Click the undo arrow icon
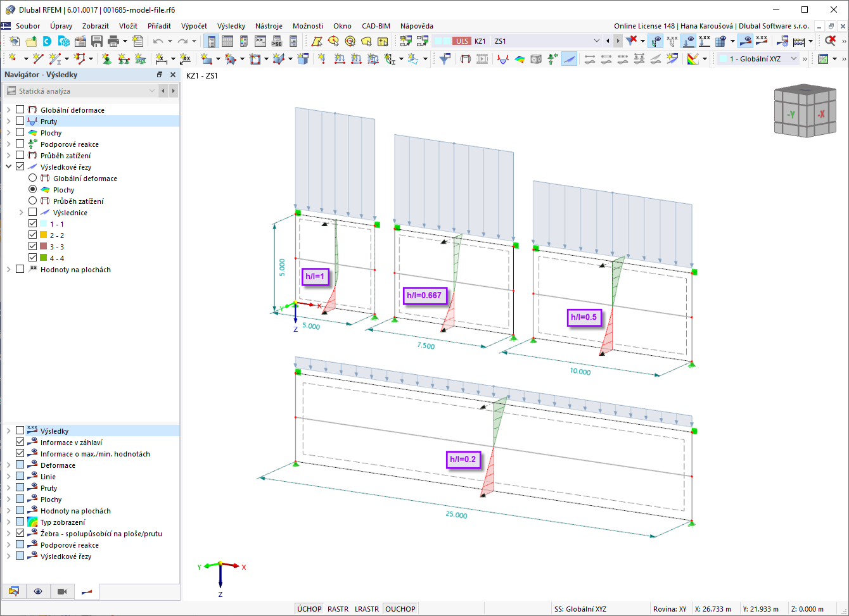Screen dimensions: 849x616 [x=158, y=41]
